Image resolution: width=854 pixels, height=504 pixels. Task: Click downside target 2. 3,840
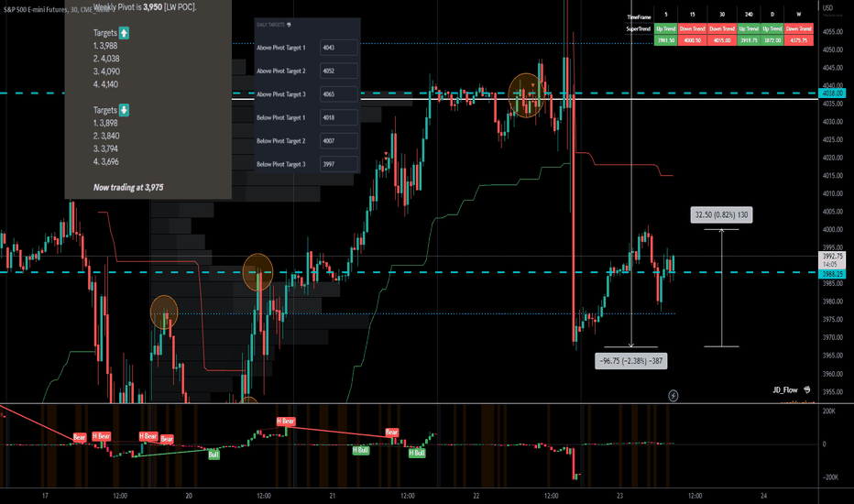[106, 137]
